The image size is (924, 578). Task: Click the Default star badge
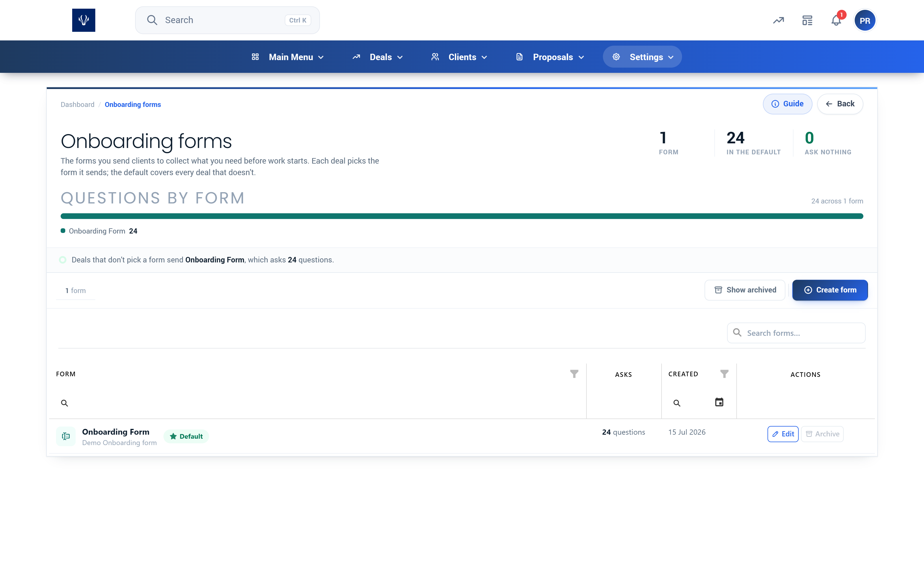pos(186,436)
